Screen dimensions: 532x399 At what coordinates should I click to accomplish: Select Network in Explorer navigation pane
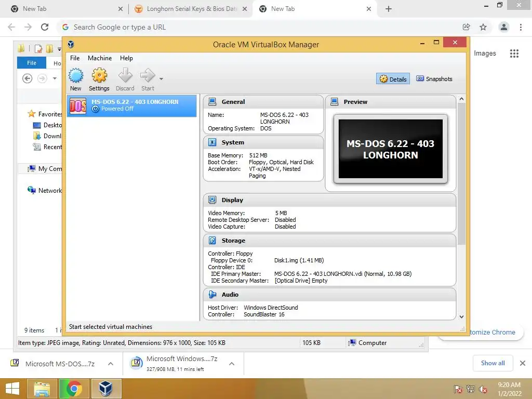pos(45,190)
